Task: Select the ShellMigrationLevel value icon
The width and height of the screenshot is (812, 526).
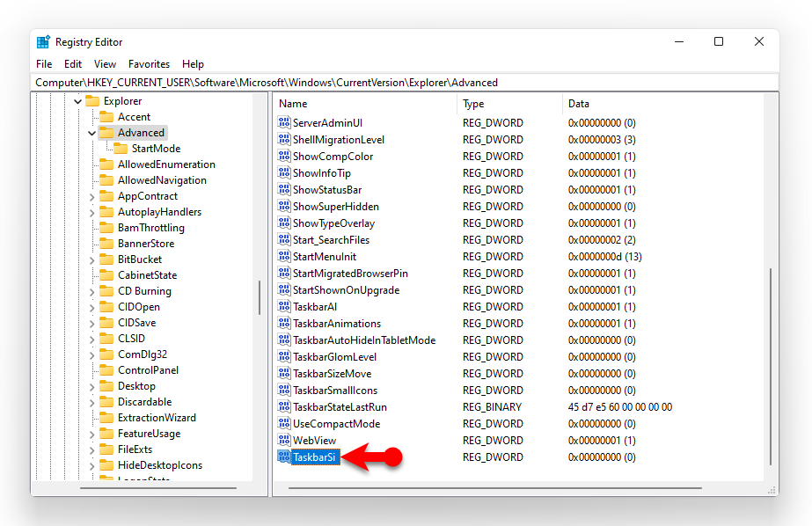Action: click(284, 139)
